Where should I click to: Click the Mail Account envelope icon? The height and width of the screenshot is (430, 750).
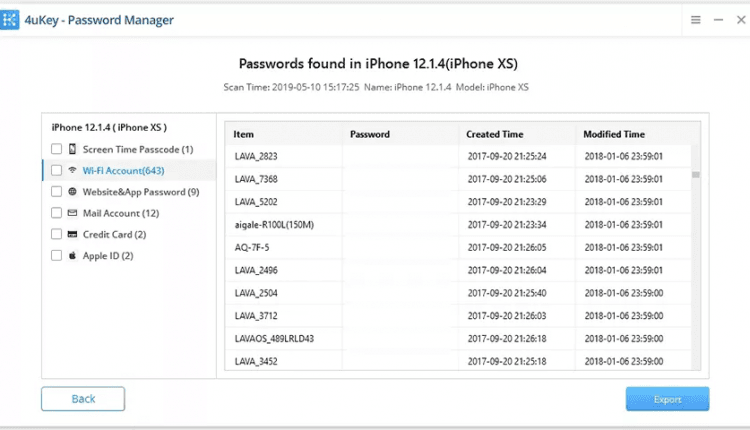point(72,213)
